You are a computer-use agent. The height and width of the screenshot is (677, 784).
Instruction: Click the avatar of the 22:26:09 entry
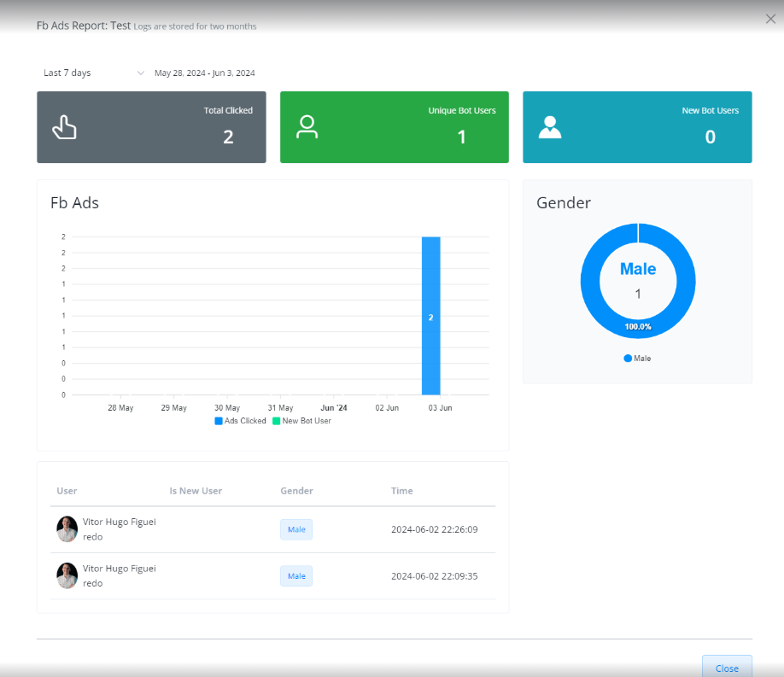[67, 529]
